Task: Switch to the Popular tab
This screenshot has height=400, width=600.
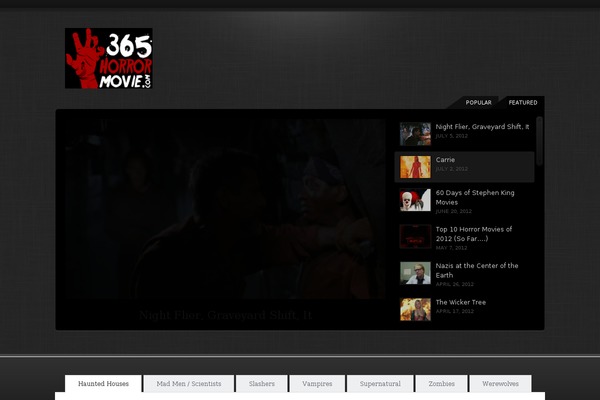Action: (x=478, y=103)
